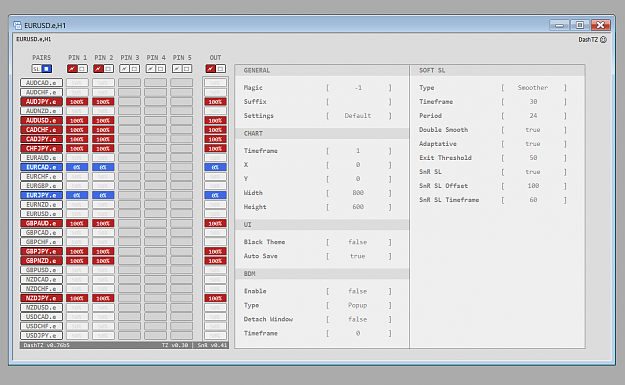Edit the chart X value 0
The width and height of the screenshot is (625, 385).
click(358, 165)
